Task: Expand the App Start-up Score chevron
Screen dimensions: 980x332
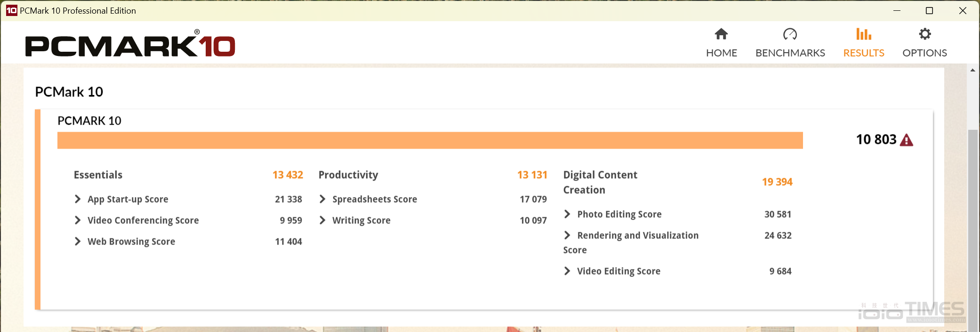Action: pos(78,199)
